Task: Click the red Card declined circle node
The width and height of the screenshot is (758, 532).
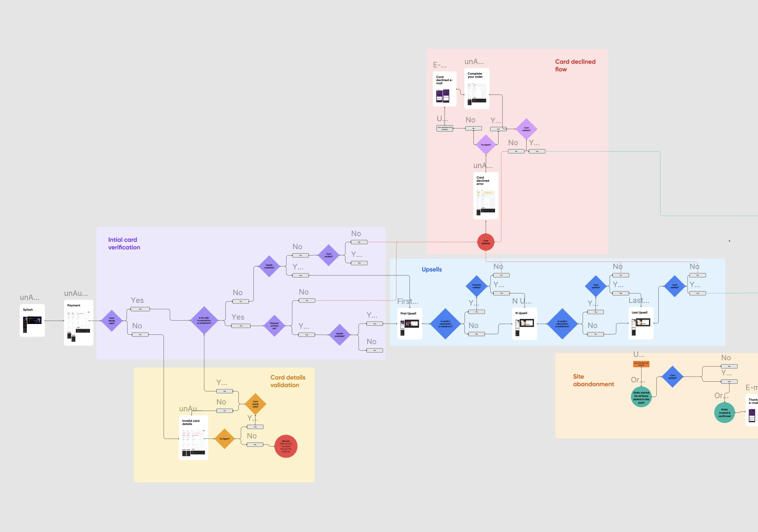Action: 486,242
